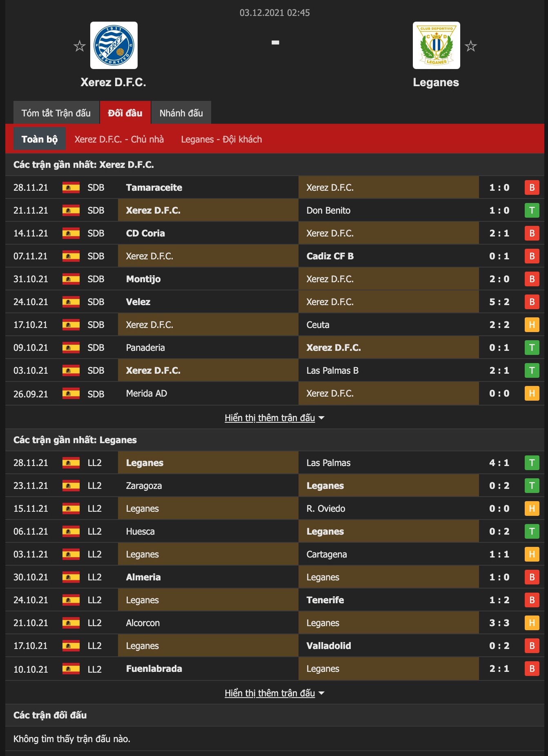The image size is (548, 756).
Task: Favorite Leganes with the star icon
Action: pyautogui.click(x=471, y=46)
